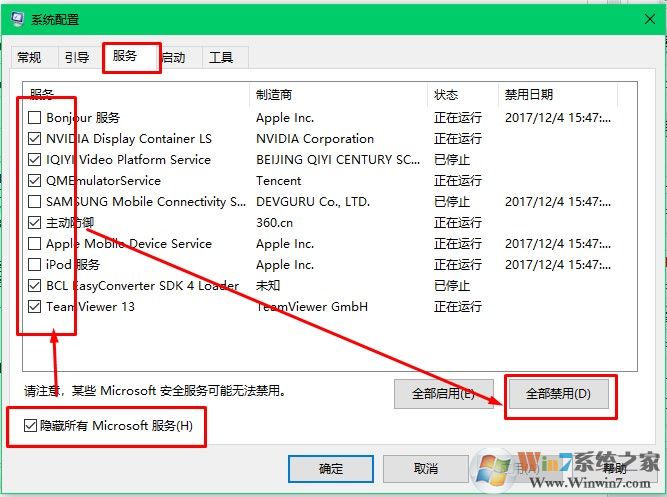
Task: Select the NVIDIA Corporation manufacturer cell
Action: pyautogui.click(x=315, y=138)
